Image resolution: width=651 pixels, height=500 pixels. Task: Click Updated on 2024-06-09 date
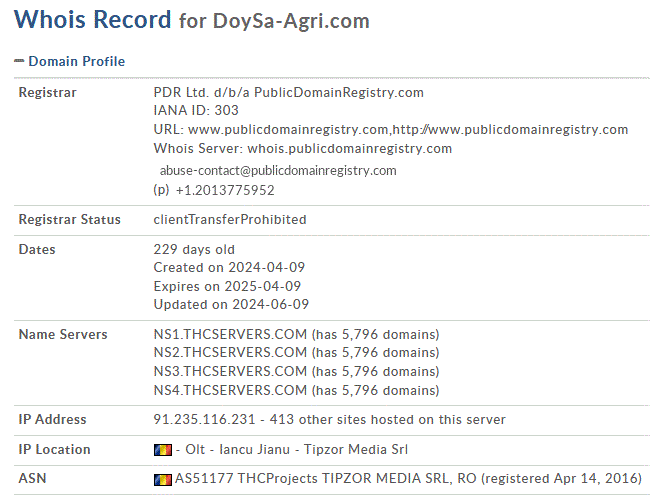click(231, 304)
